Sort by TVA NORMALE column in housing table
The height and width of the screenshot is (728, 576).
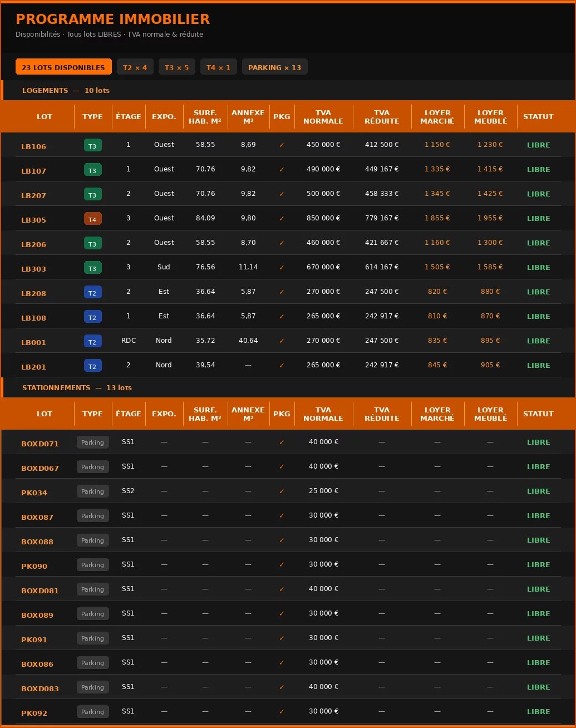coord(323,117)
